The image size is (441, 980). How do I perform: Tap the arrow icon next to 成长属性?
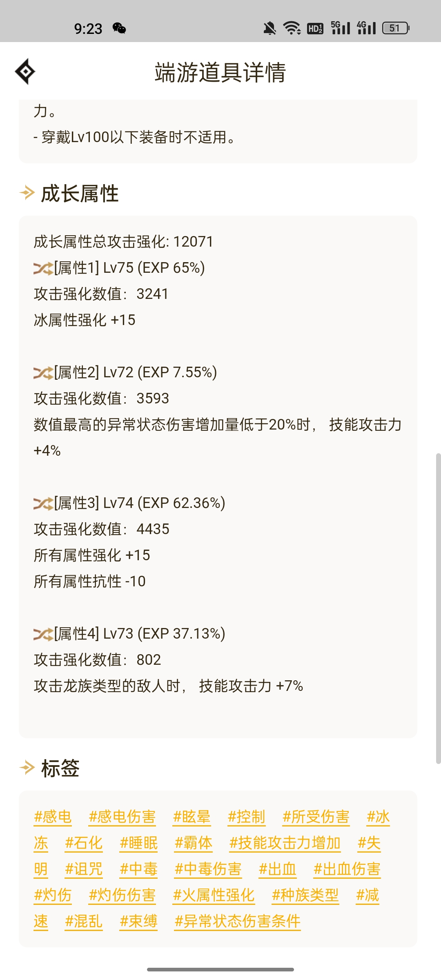click(27, 193)
